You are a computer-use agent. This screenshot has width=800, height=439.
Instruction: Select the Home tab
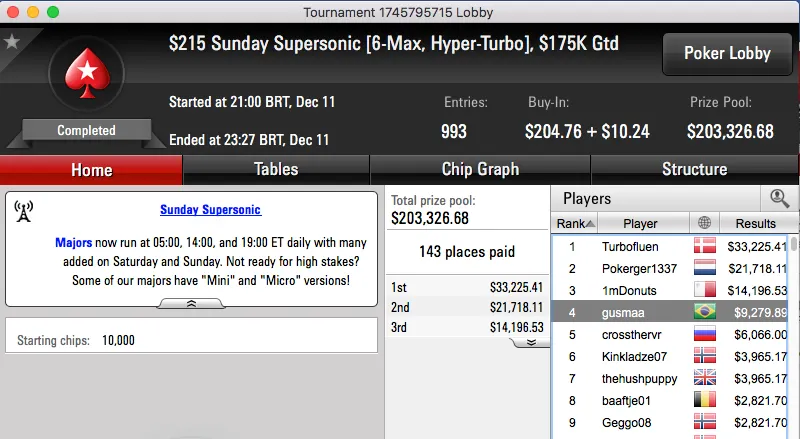point(91,169)
